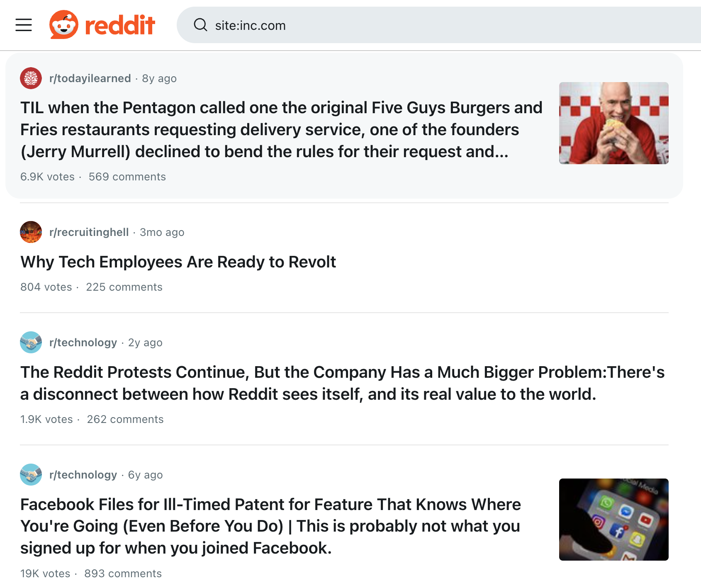Open the r/recruitinghell subreddit link

pyautogui.click(x=89, y=232)
